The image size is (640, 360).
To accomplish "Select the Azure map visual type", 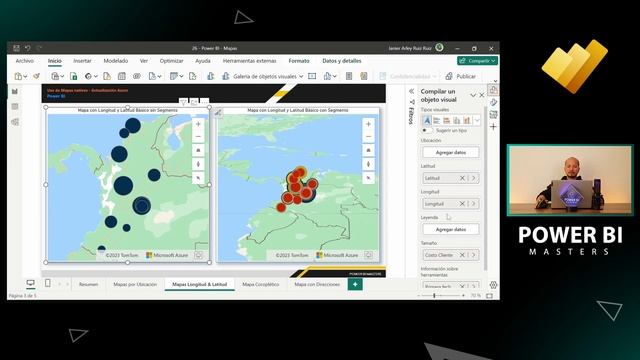I will [x=427, y=120].
